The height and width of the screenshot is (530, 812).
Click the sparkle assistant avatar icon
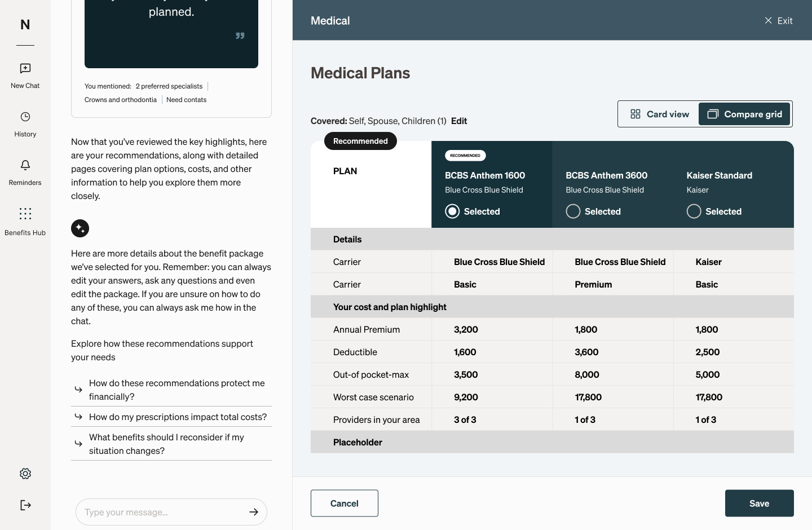[80, 228]
